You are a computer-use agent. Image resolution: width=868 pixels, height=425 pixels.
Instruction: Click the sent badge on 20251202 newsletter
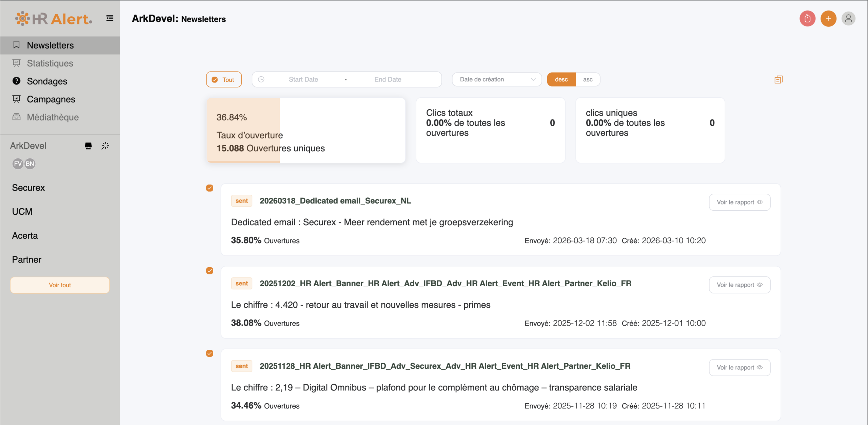(242, 284)
